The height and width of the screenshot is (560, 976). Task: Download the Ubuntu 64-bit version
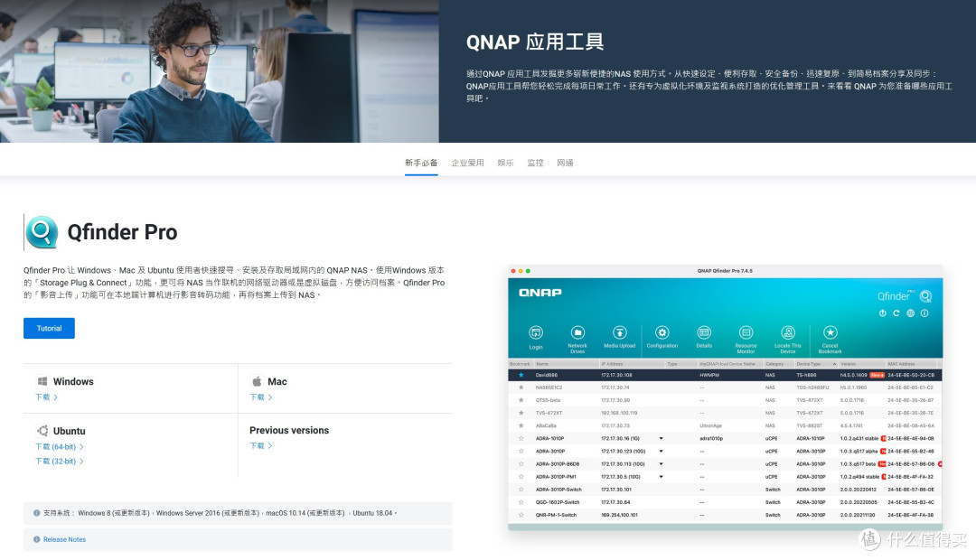(x=59, y=447)
